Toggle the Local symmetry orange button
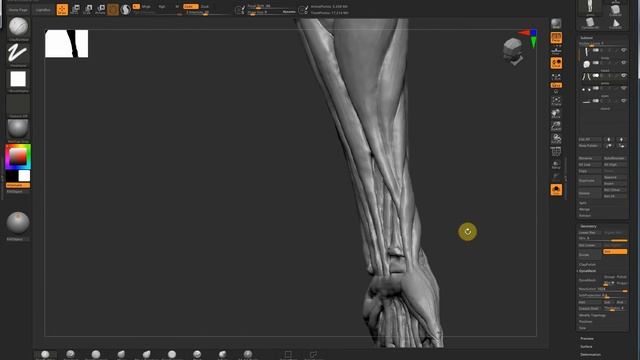This screenshot has height=360, width=640. [556, 63]
